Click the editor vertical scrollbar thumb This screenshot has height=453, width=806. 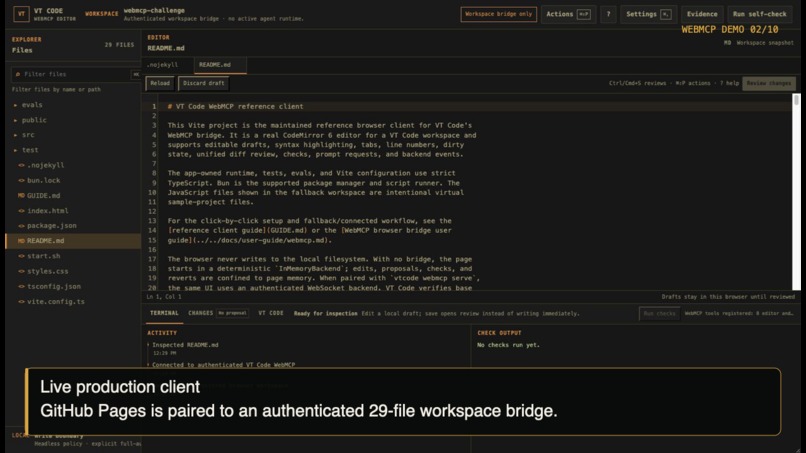pyautogui.click(x=796, y=100)
